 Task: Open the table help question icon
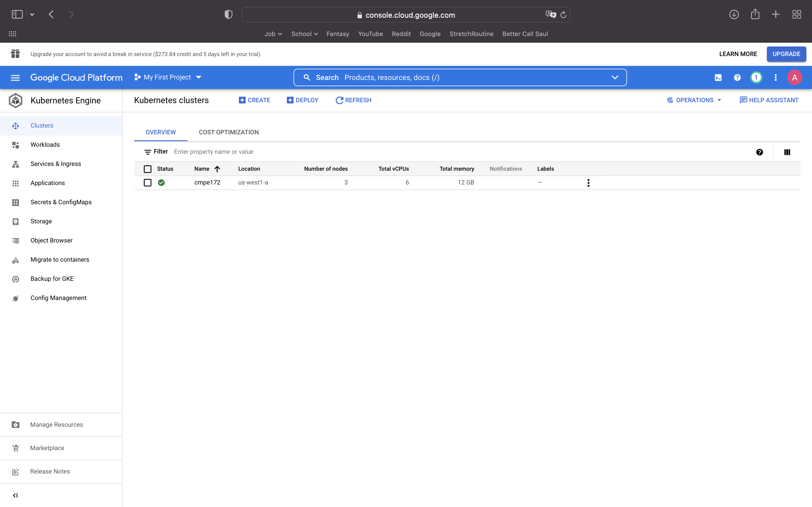pyautogui.click(x=760, y=152)
